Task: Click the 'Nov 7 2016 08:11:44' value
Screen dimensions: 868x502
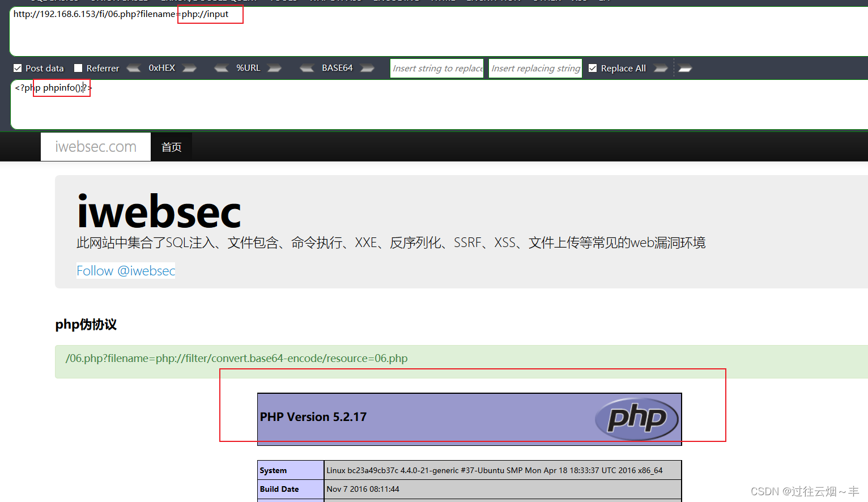Action: [x=363, y=489]
